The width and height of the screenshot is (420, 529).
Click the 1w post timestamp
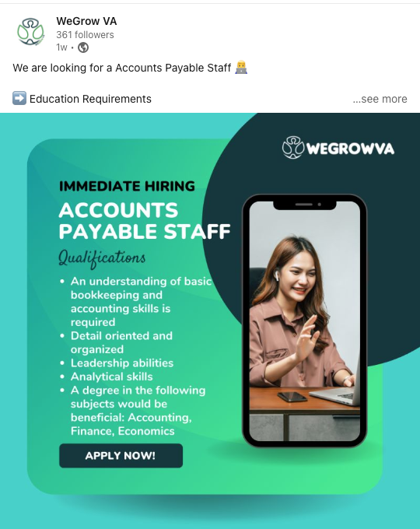(x=61, y=47)
